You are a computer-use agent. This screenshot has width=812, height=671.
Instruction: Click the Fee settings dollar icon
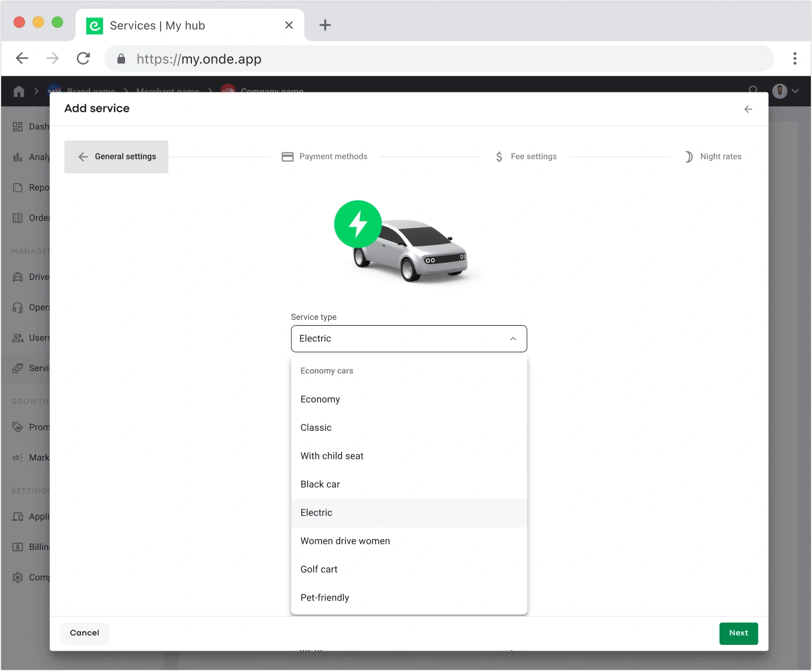tap(499, 157)
